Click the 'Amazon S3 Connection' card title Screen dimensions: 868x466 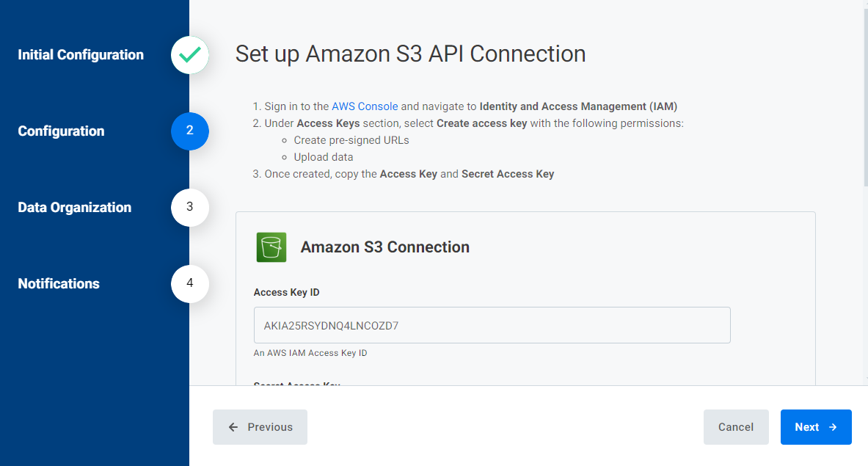[x=384, y=247]
